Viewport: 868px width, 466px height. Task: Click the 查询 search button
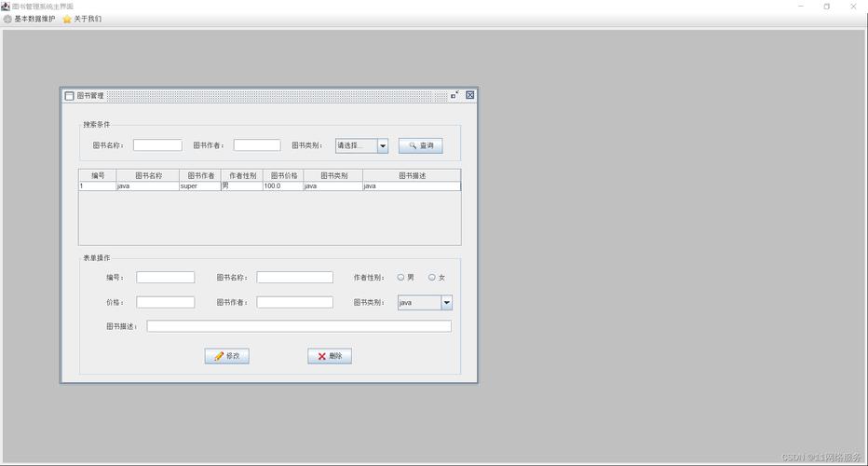[x=420, y=145]
